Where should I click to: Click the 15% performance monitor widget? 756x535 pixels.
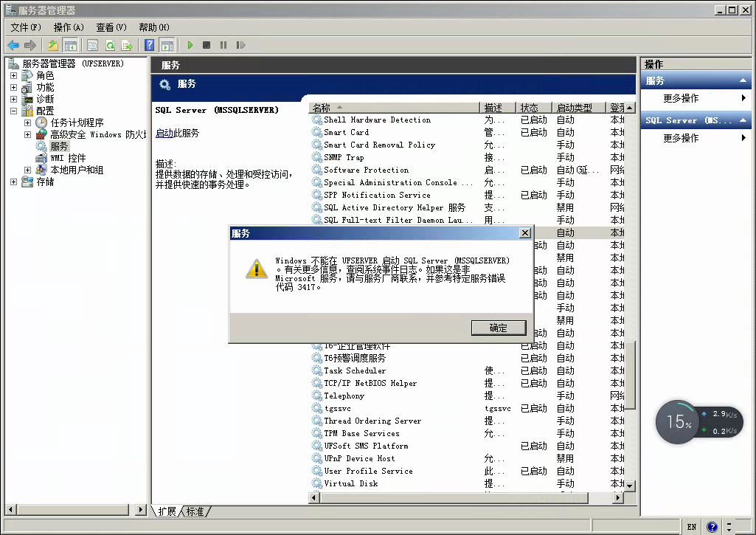678,422
